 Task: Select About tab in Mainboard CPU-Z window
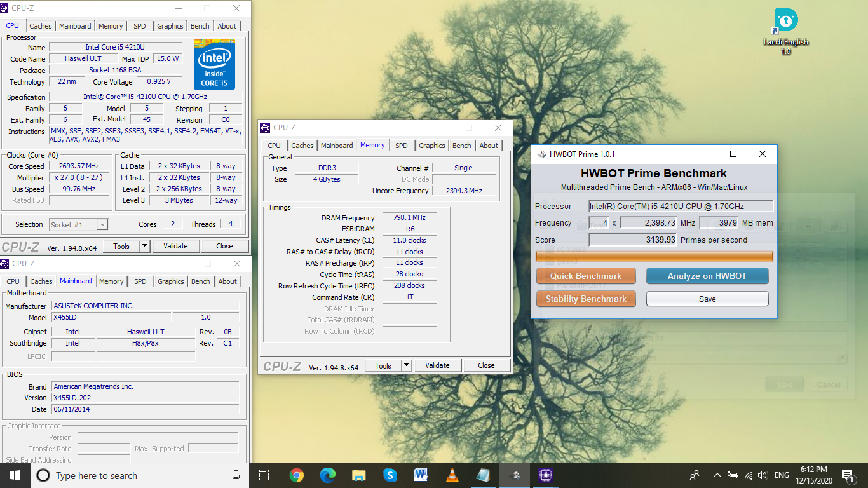[x=227, y=281]
